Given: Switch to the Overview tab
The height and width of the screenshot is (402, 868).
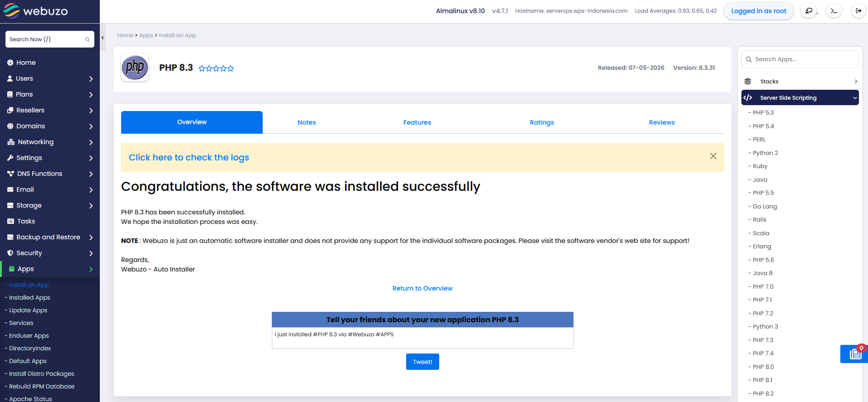Looking at the screenshot, I should (x=192, y=122).
